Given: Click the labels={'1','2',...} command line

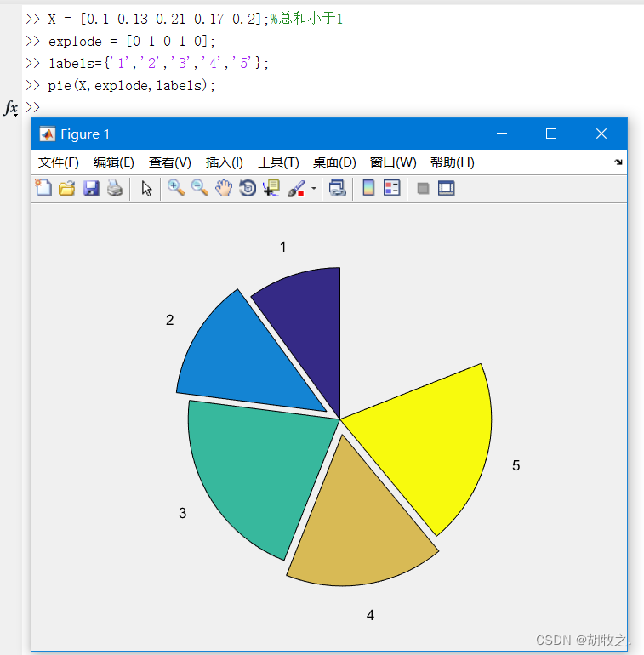Looking at the screenshot, I should 158,64.
